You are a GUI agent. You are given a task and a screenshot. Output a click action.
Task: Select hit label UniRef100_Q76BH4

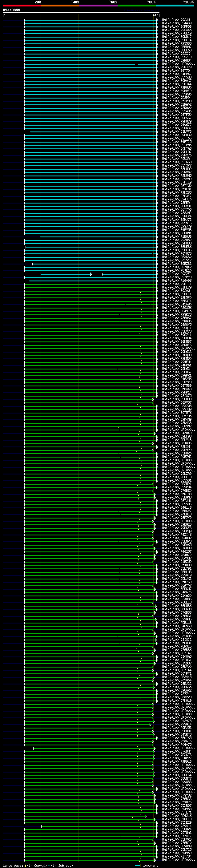point(177,751)
